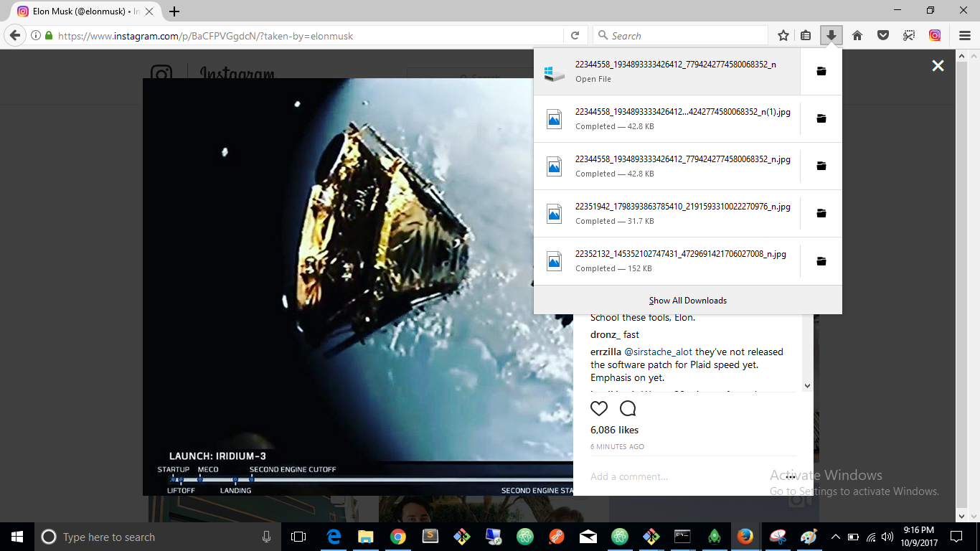Show hidden system tray icons chevron
Image resolution: width=980 pixels, height=551 pixels.
835,537
